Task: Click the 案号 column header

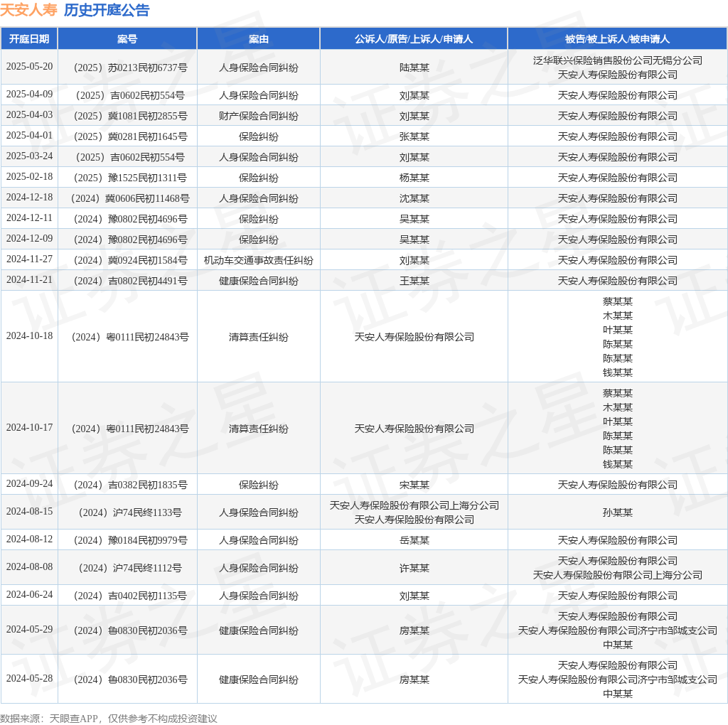Action: click(x=127, y=39)
